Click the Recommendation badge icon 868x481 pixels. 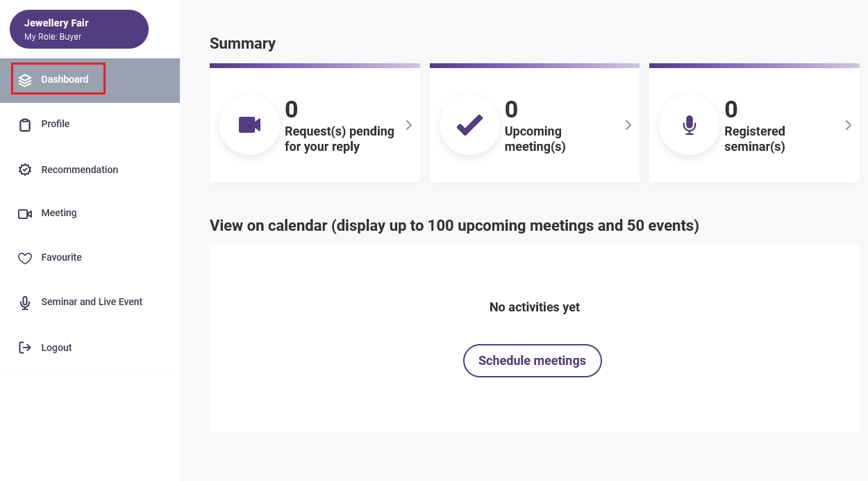tap(25, 170)
